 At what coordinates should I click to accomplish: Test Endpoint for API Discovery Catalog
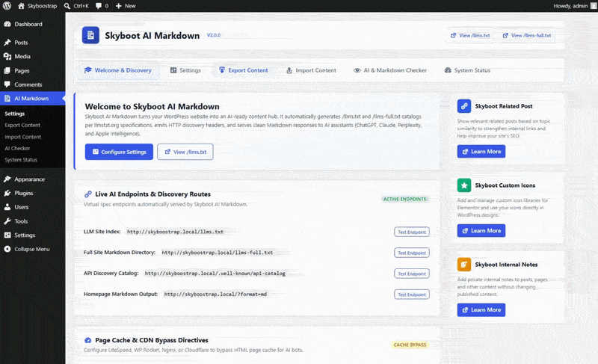(412, 274)
